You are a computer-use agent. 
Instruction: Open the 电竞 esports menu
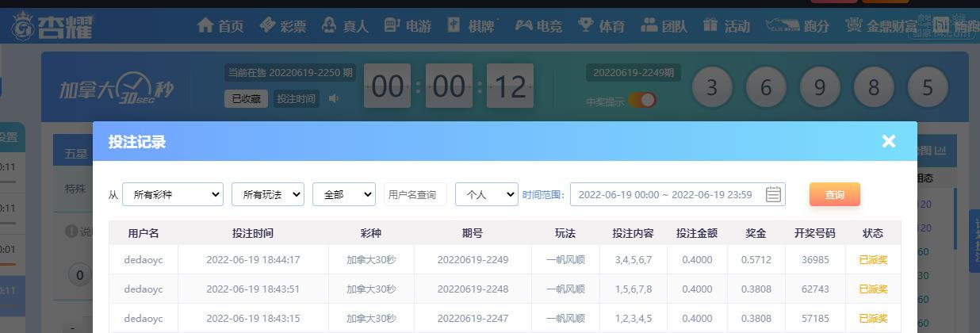click(x=538, y=25)
